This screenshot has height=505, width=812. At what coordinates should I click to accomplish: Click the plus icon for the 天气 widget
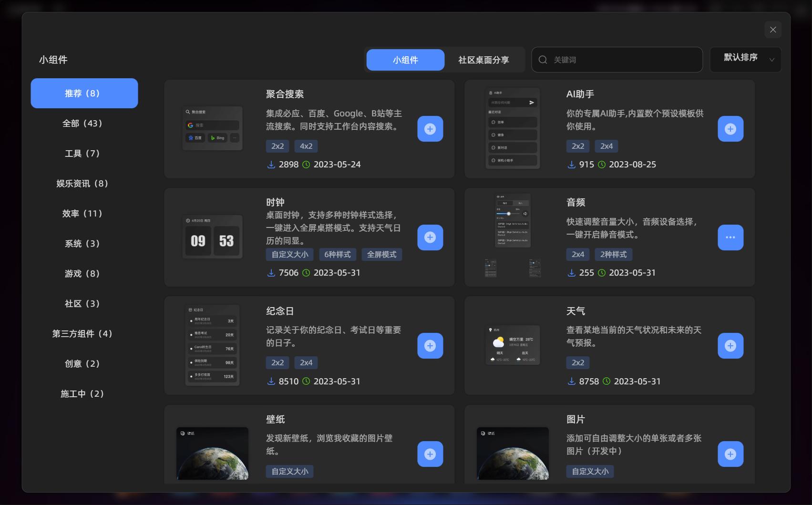tap(730, 345)
